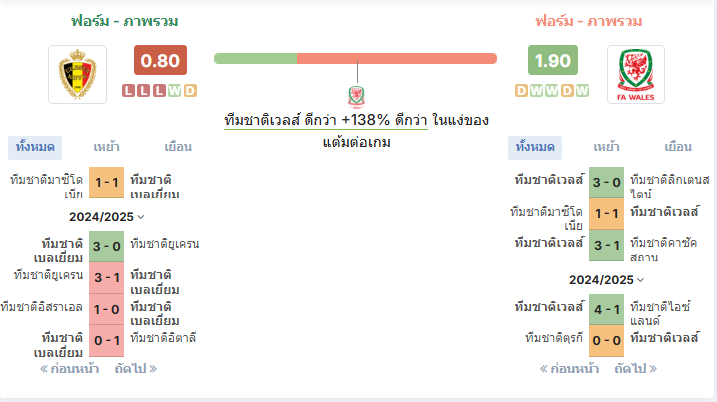Go to ก่อนหน้า page under Wales matches

tap(569, 369)
